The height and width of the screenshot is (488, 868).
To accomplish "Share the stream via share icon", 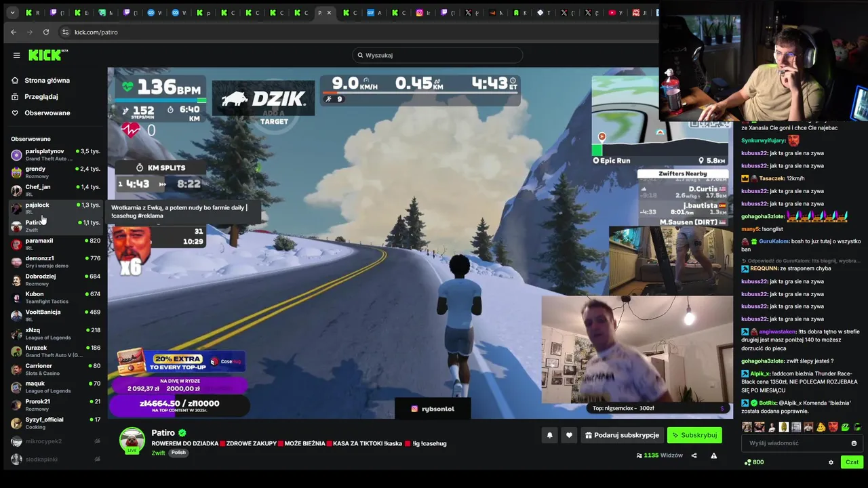I will 694,455.
